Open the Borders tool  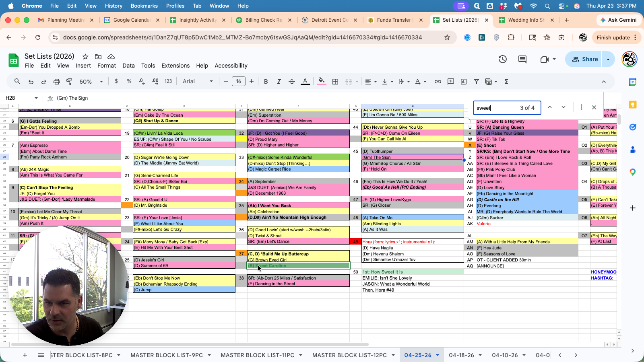335,82
